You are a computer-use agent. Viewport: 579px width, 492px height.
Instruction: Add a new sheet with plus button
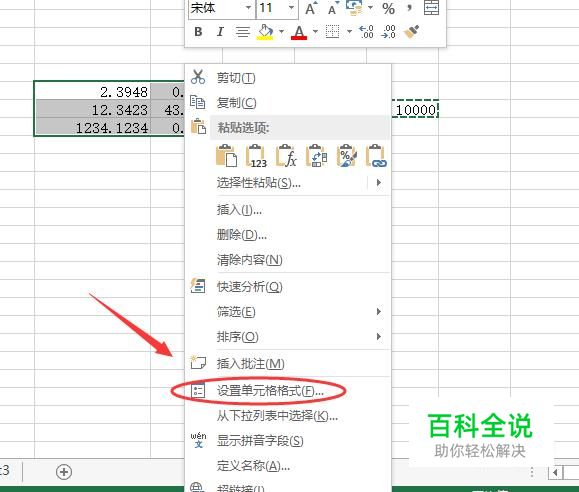tap(64, 472)
